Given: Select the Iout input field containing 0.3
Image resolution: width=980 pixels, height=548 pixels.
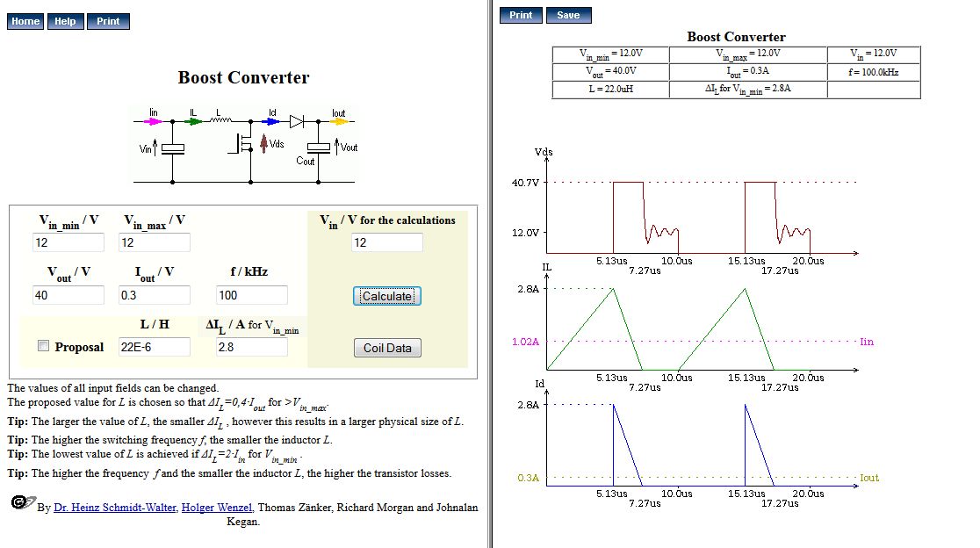Looking at the screenshot, I should tap(155, 295).
